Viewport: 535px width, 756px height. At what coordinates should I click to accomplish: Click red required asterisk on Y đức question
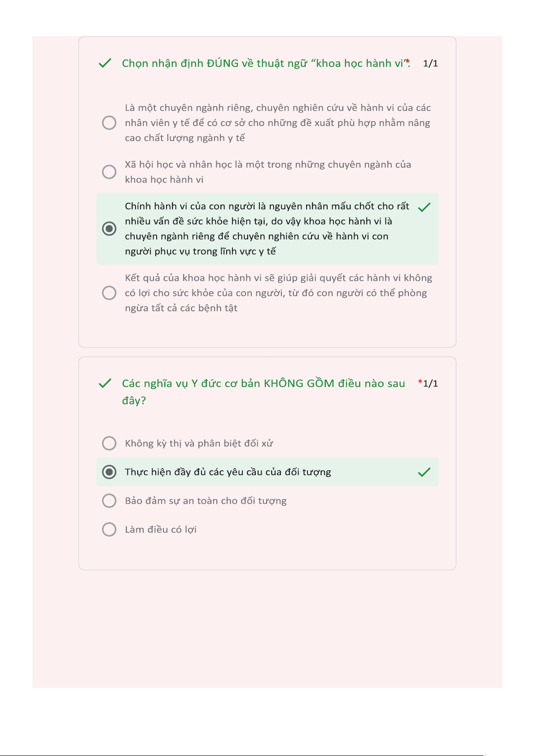pos(420,382)
